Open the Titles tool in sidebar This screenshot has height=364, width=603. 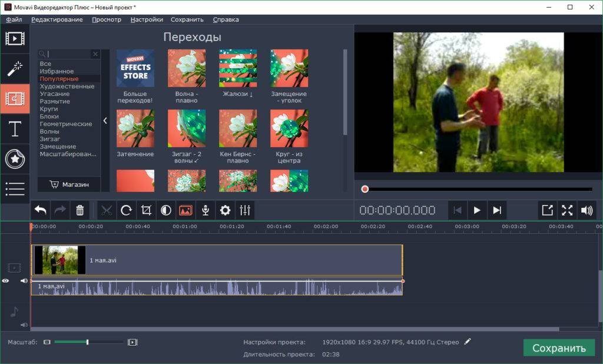click(x=15, y=129)
